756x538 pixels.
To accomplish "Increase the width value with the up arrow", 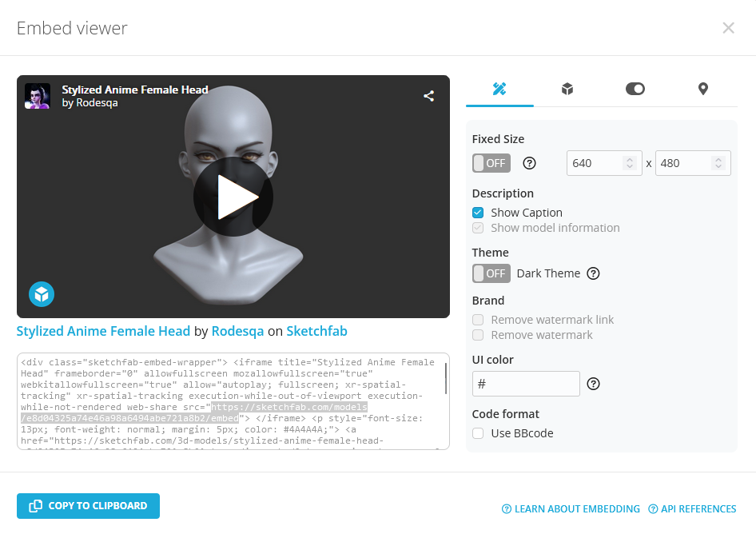I will click(629, 160).
